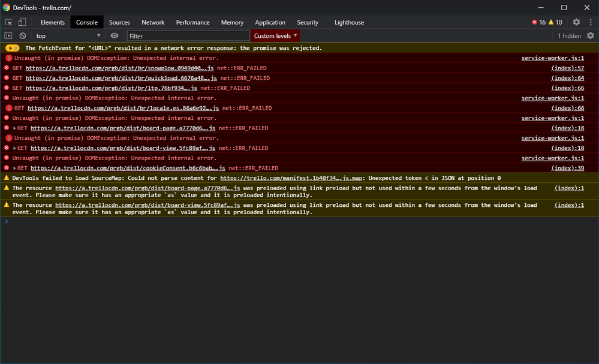Screen dimensions: 599x364
Task: Click the console prompt input line
Action: 300,221
